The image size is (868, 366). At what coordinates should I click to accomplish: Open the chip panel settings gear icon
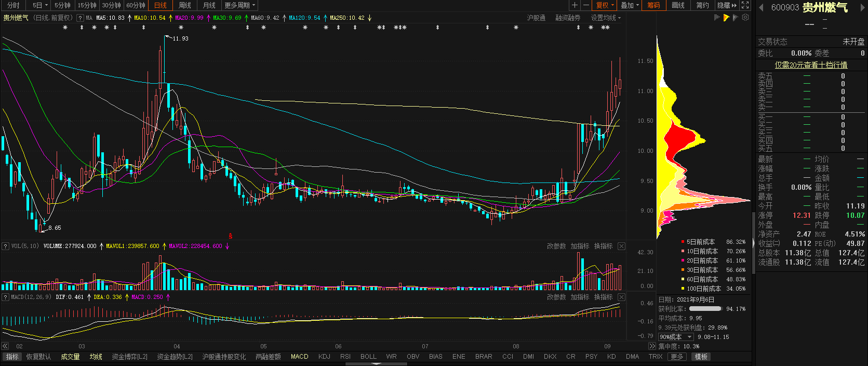coord(745,17)
